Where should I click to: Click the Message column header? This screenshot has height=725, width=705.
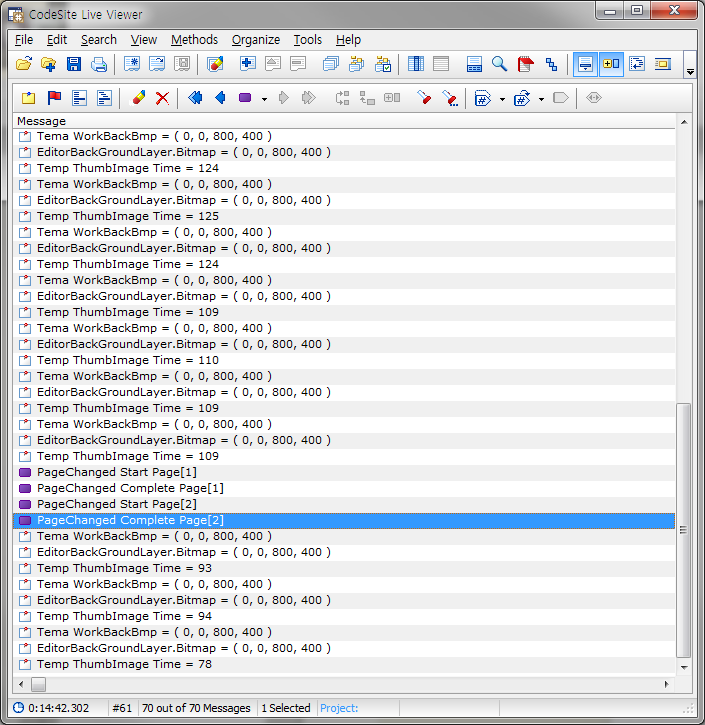point(41,121)
